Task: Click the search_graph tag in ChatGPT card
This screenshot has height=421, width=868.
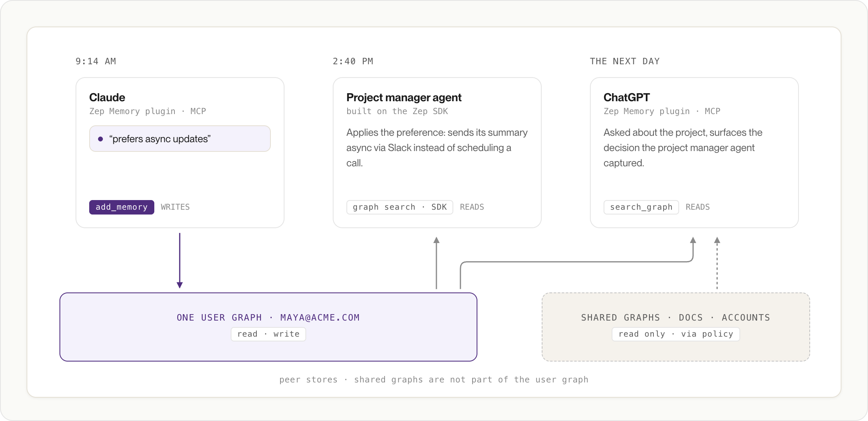Action: click(x=641, y=207)
